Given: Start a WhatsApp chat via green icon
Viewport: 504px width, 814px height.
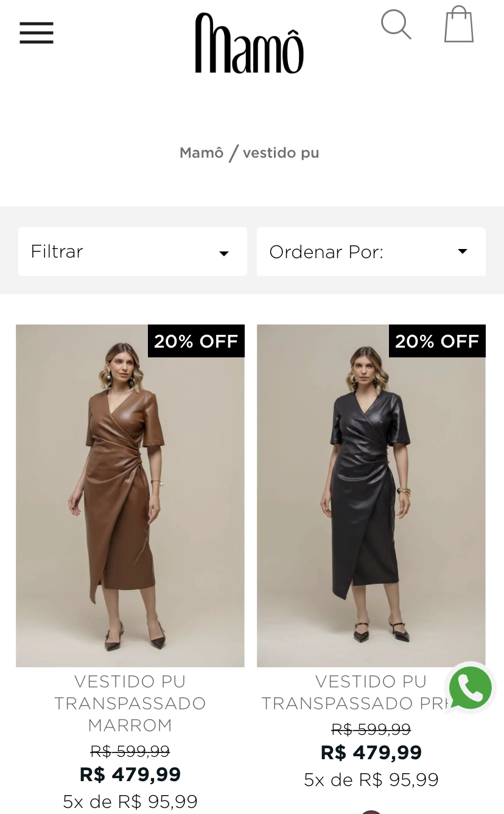Looking at the screenshot, I should point(470,688).
